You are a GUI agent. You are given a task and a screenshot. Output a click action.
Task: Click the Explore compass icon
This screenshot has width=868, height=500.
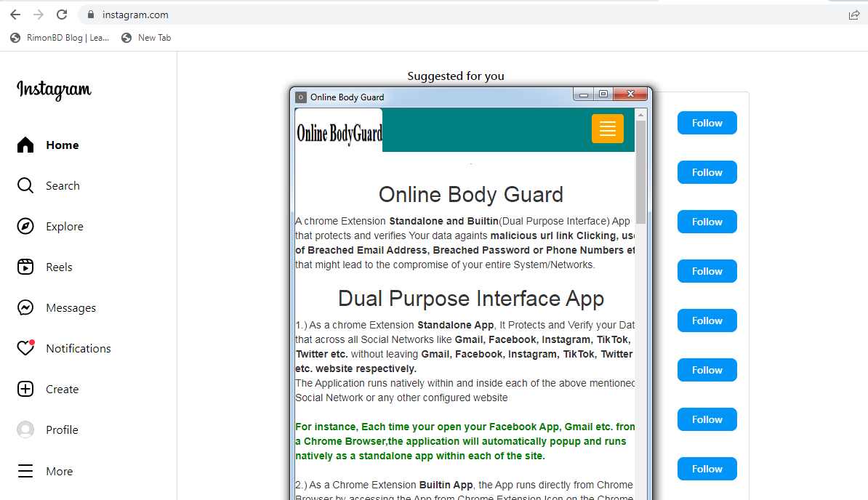tap(25, 226)
